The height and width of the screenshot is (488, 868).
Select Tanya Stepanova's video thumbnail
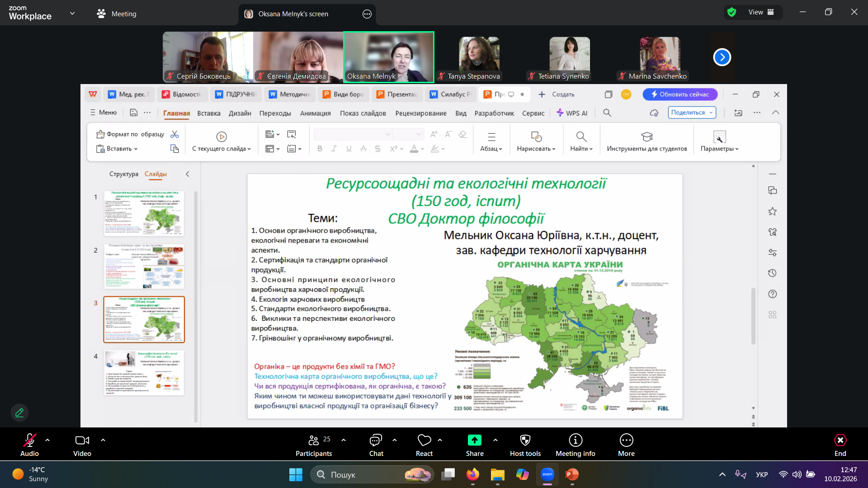tap(479, 57)
